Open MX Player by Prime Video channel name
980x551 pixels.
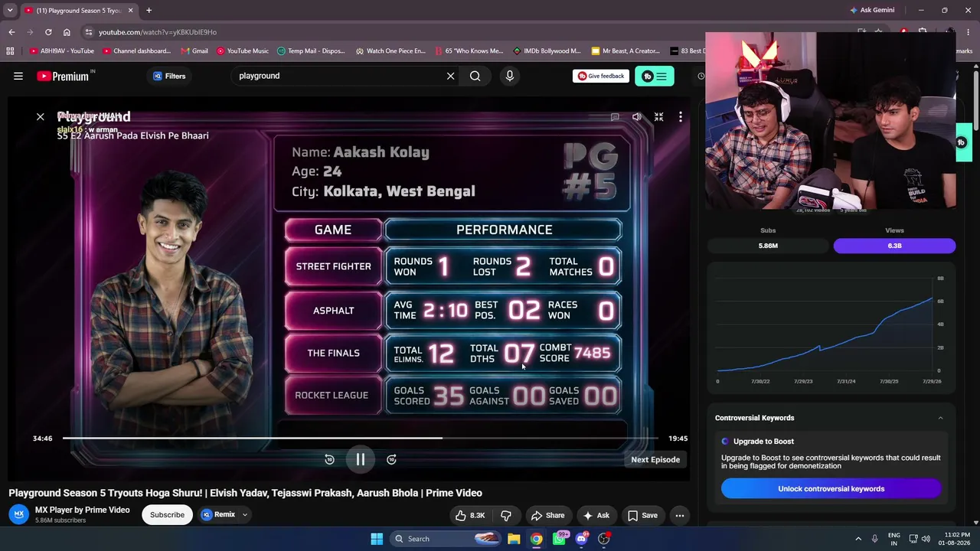(x=83, y=510)
